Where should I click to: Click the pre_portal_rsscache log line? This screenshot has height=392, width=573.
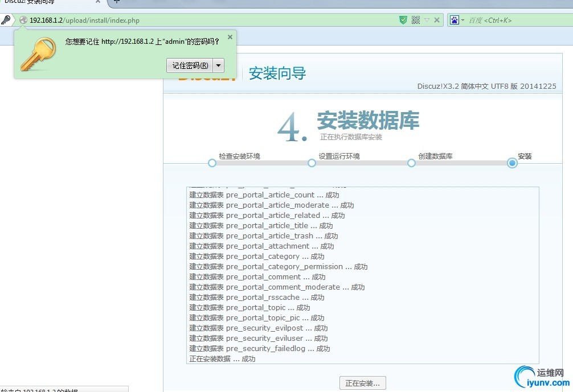(x=257, y=297)
